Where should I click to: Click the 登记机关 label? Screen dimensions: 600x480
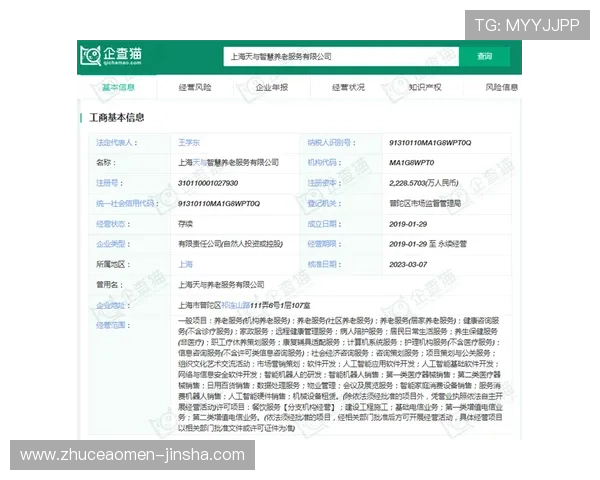324,203
